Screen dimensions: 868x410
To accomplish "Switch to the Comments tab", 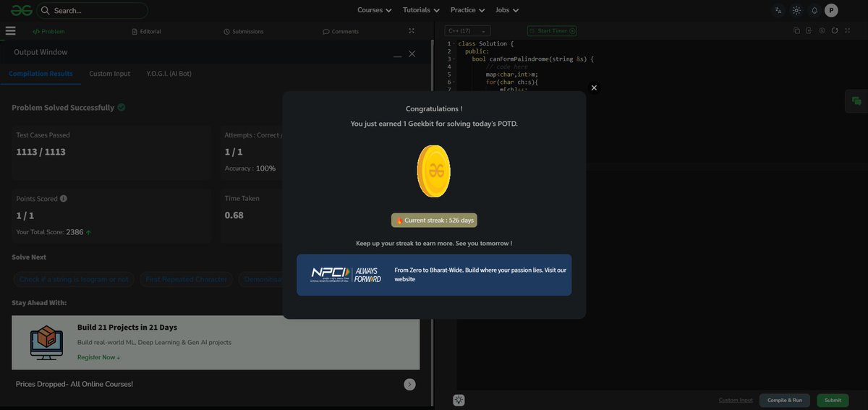I will [341, 32].
